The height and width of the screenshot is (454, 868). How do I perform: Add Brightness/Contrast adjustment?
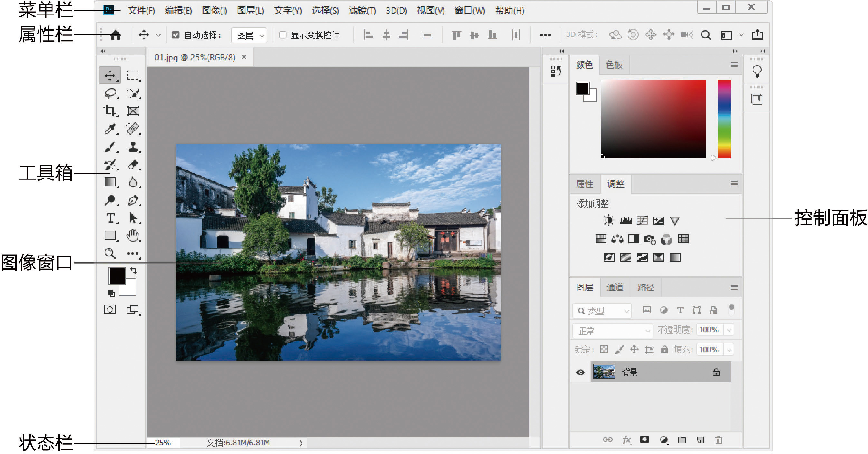(x=608, y=220)
